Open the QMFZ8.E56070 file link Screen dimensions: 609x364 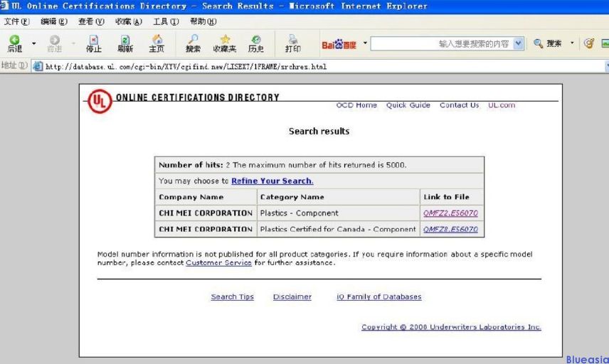point(450,230)
